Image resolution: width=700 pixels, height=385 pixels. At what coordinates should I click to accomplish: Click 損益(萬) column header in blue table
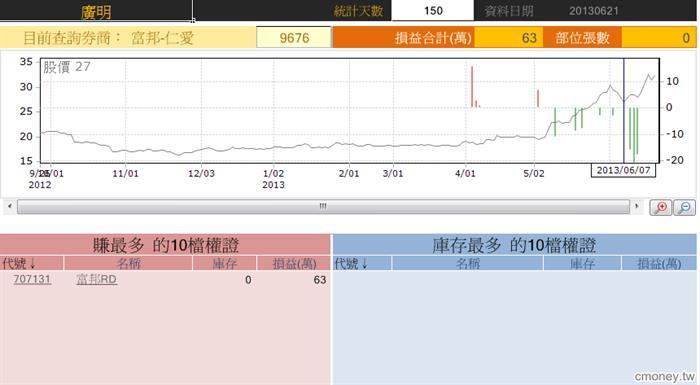(659, 264)
